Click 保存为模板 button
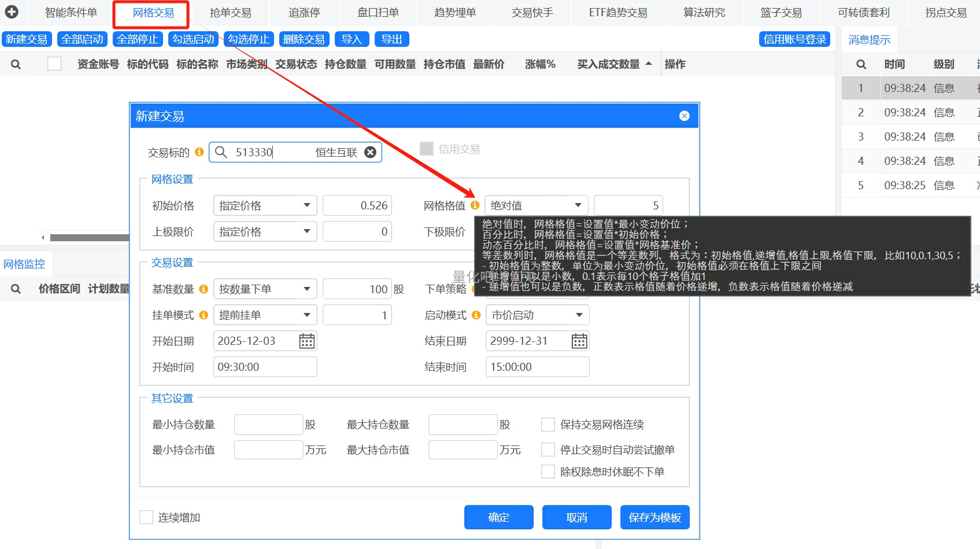This screenshot has width=980, height=549. pos(654,517)
